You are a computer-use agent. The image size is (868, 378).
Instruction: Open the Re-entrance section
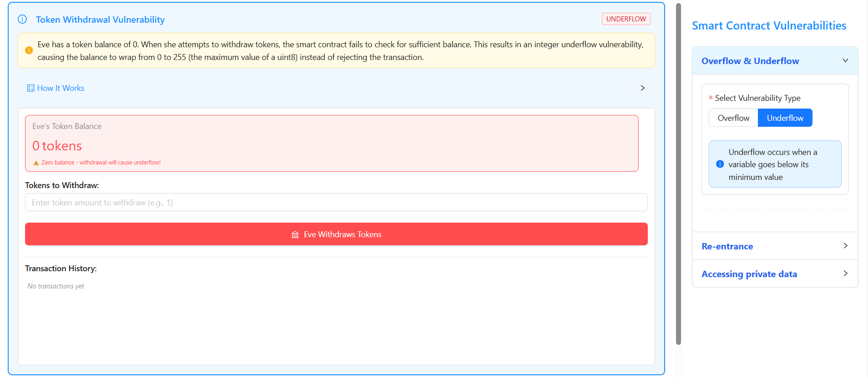[727, 246]
